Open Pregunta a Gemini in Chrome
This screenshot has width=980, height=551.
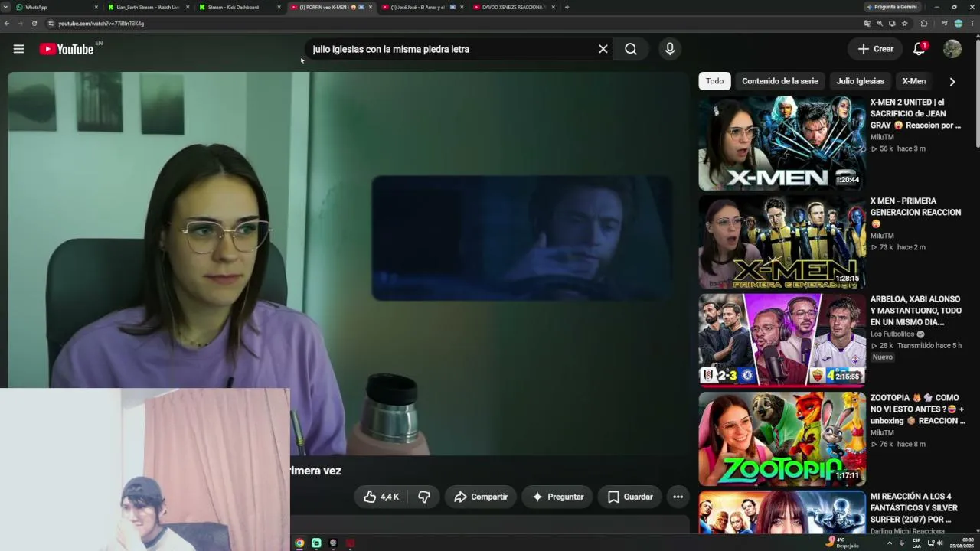892,7
